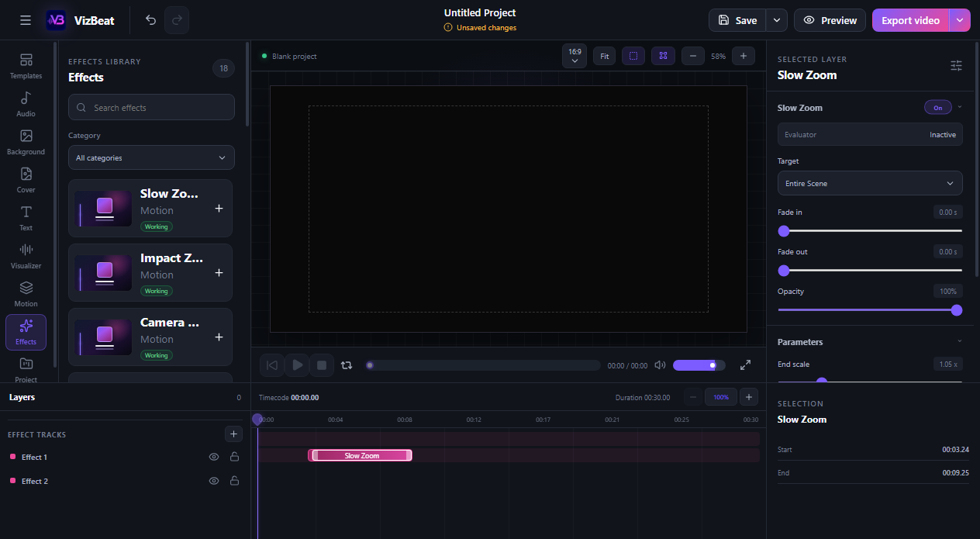
Task: Play the preview
Action: (x=297, y=365)
